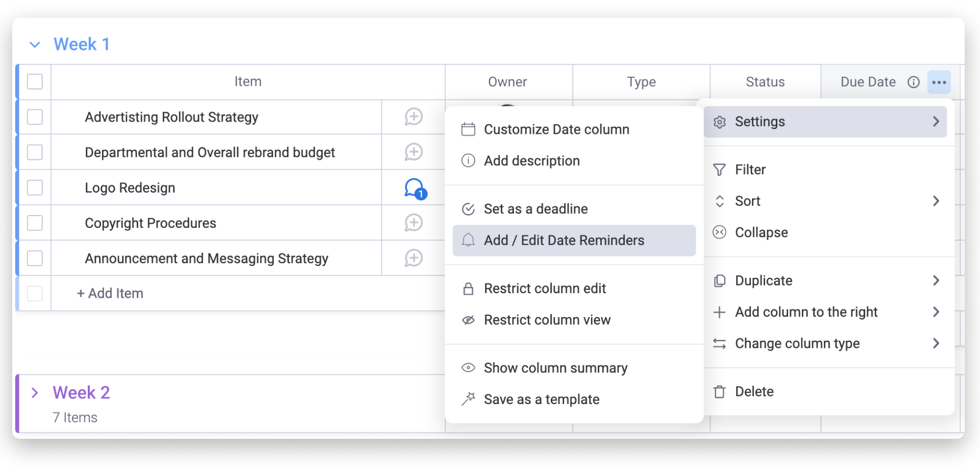This screenshot has height=472, width=980.
Task: Click the three-dot menu on Due Date column
Action: 939,82
